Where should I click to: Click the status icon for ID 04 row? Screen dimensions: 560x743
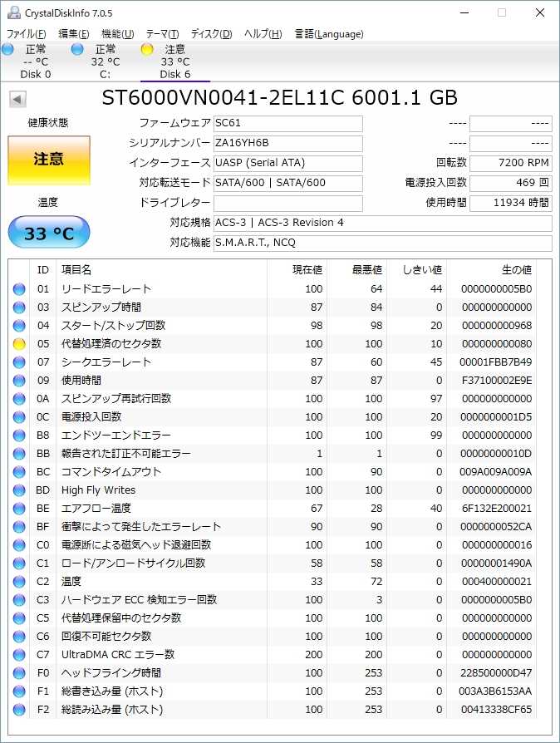point(19,326)
